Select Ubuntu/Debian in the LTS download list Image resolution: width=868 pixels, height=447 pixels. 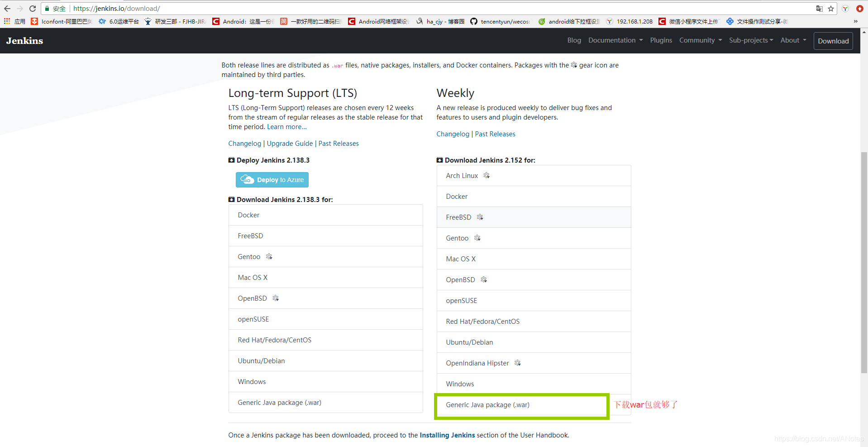pyautogui.click(x=326, y=361)
